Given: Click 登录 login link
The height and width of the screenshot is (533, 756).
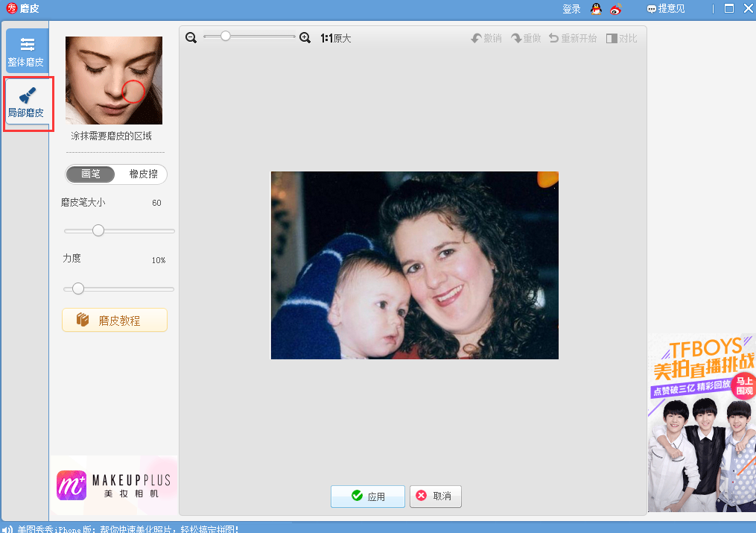Looking at the screenshot, I should point(571,9).
